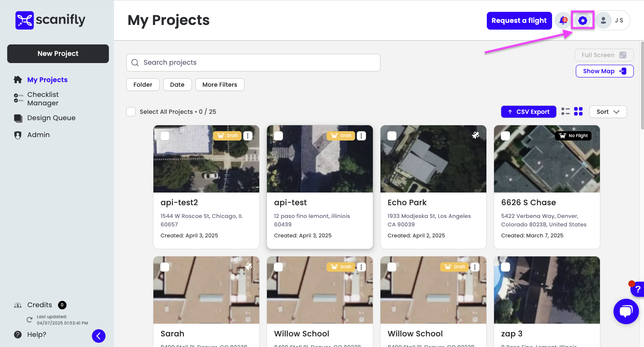Click Draft badge on first Willow School
The height and width of the screenshot is (347, 644).
[341, 267]
